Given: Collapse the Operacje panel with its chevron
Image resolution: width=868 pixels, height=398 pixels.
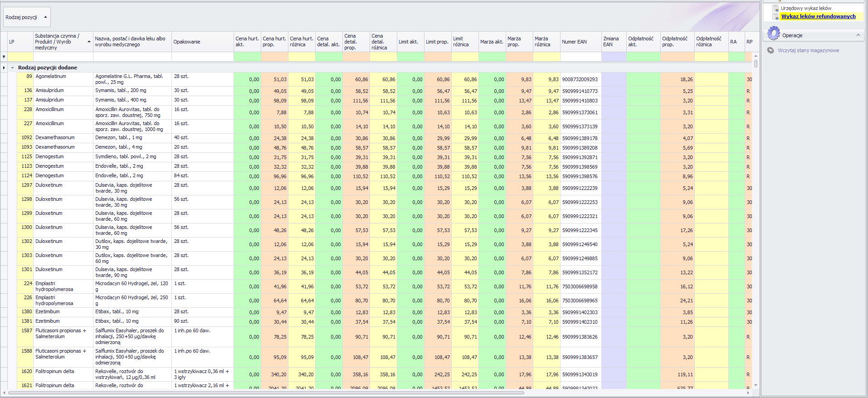Looking at the screenshot, I should (858, 35).
